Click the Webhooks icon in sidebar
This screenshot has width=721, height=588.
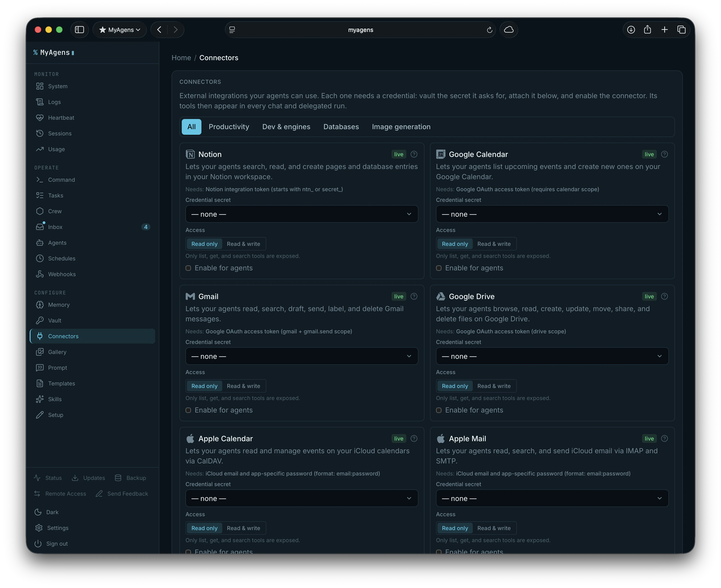tap(40, 274)
